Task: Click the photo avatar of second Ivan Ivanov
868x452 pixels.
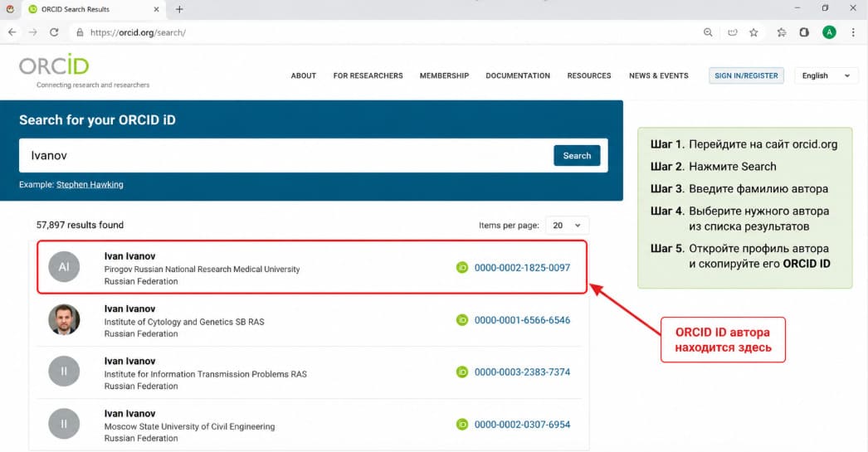Action: [x=64, y=319]
